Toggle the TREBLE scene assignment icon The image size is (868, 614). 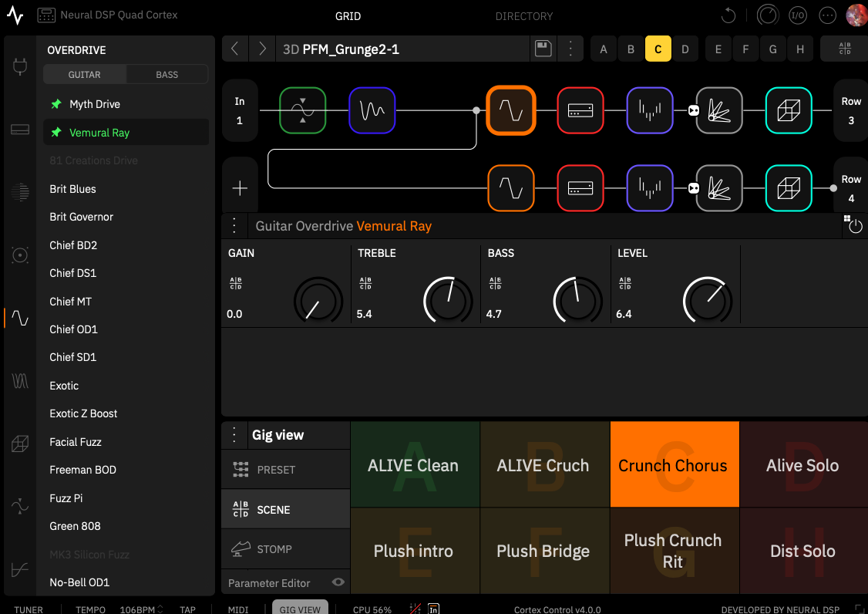pos(365,283)
